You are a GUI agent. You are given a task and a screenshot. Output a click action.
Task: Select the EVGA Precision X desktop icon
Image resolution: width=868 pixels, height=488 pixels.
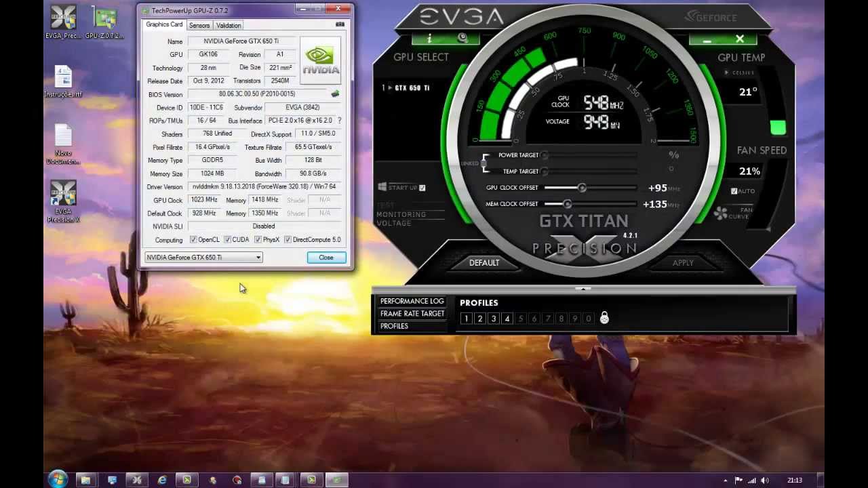pos(63,201)
